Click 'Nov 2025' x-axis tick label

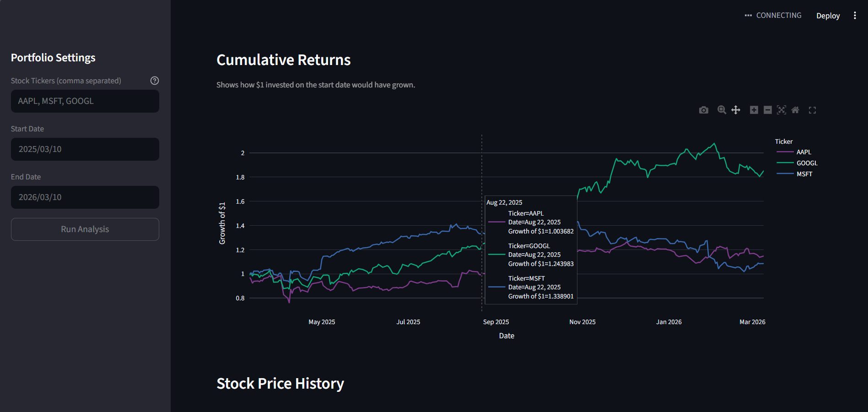click(582, 322)
